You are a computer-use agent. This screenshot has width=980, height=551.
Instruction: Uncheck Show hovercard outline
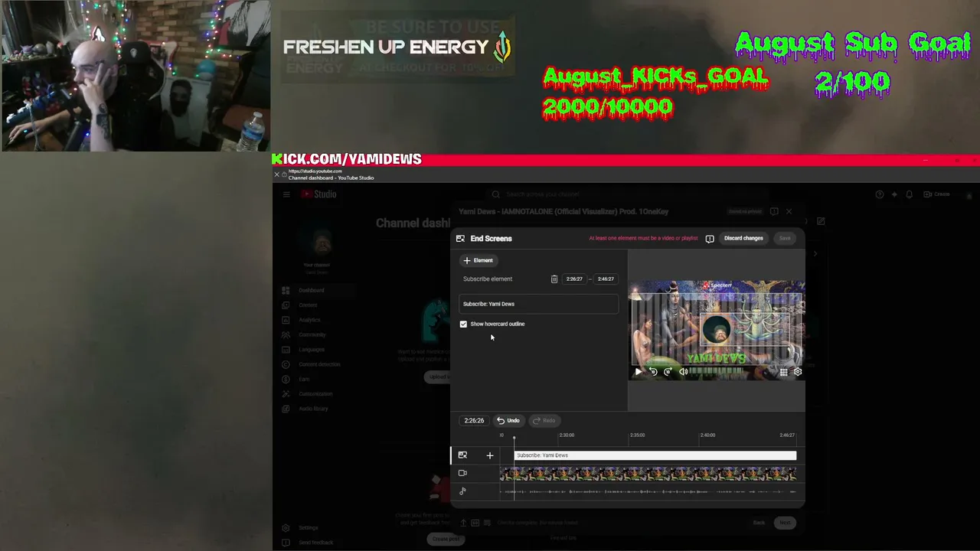[x=463, y=324]
